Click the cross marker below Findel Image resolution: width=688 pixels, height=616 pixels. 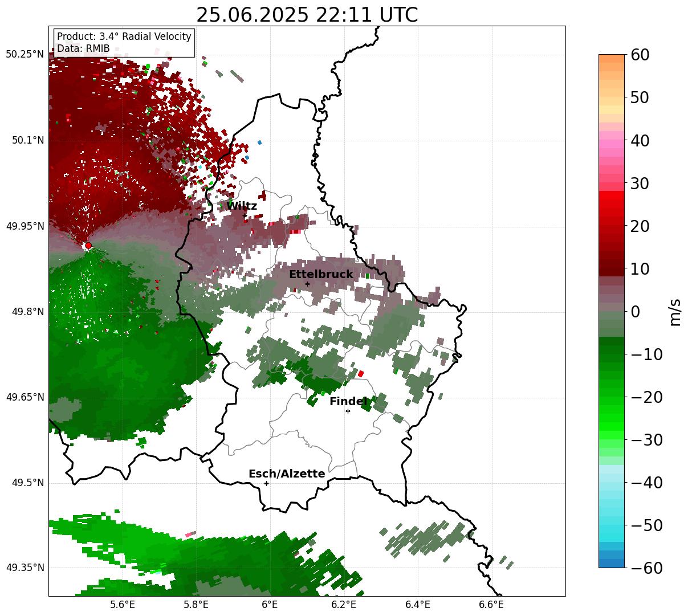(x=348, y=411)
